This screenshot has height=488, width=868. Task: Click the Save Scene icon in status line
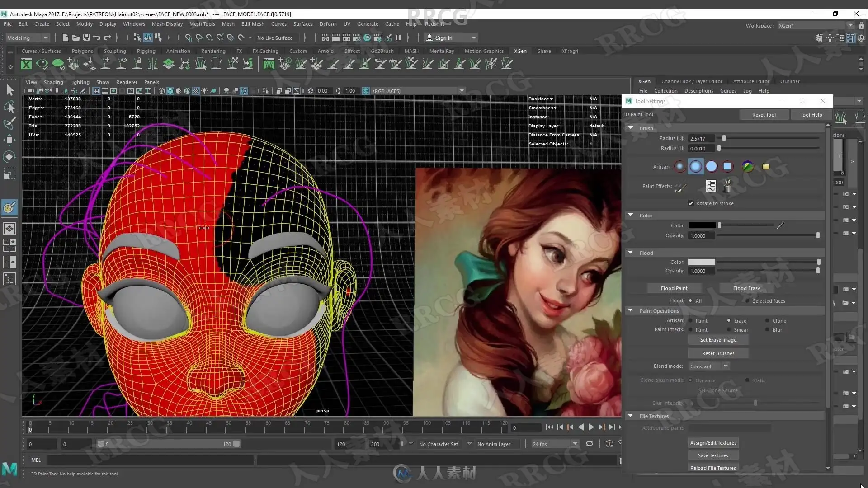click(x=86, y=38)
